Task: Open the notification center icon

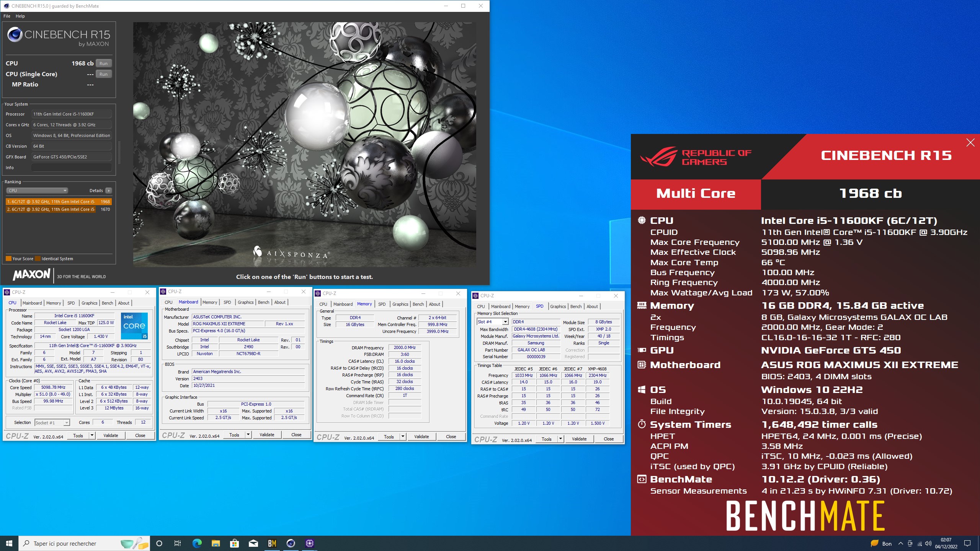Action: coord(967,543)
